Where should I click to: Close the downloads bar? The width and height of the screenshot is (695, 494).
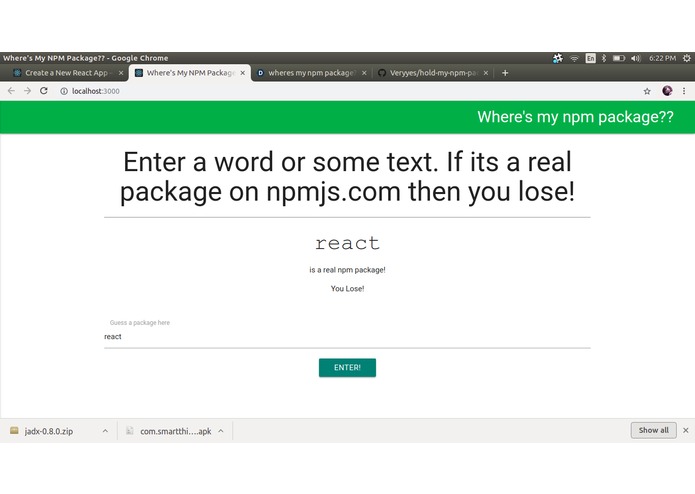point(686,430)
